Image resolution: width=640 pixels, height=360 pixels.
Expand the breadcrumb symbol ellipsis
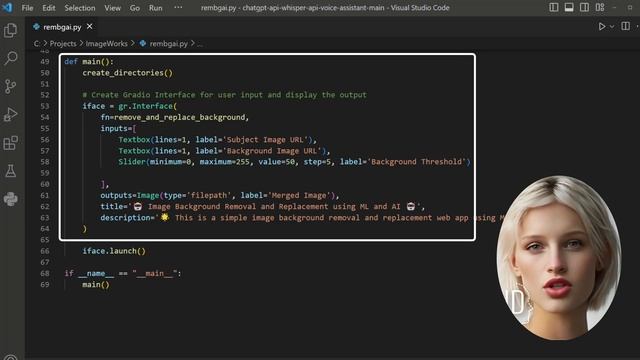(x=200, y=44)
